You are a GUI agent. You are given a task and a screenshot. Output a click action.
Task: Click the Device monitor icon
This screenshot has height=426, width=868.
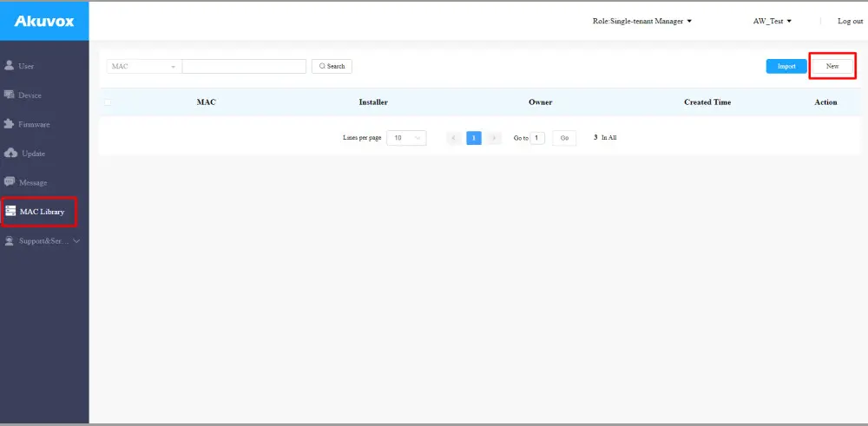(9, 95)
